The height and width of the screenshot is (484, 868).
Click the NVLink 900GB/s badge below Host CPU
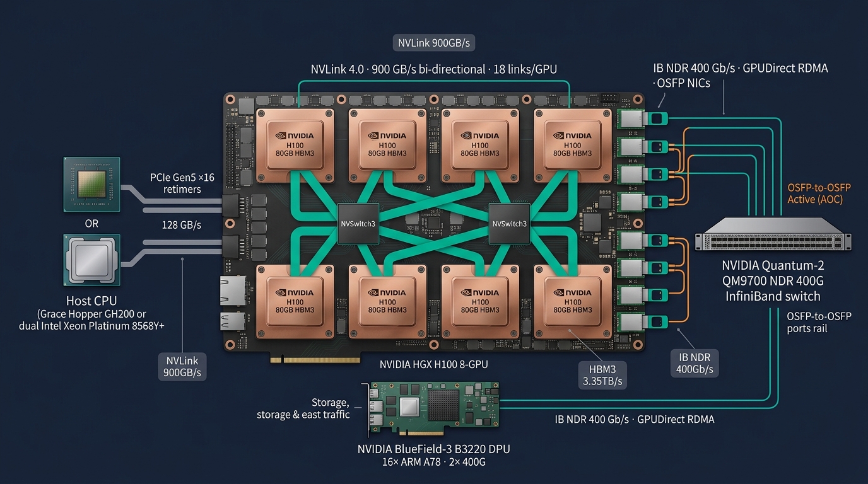(182, 366)
